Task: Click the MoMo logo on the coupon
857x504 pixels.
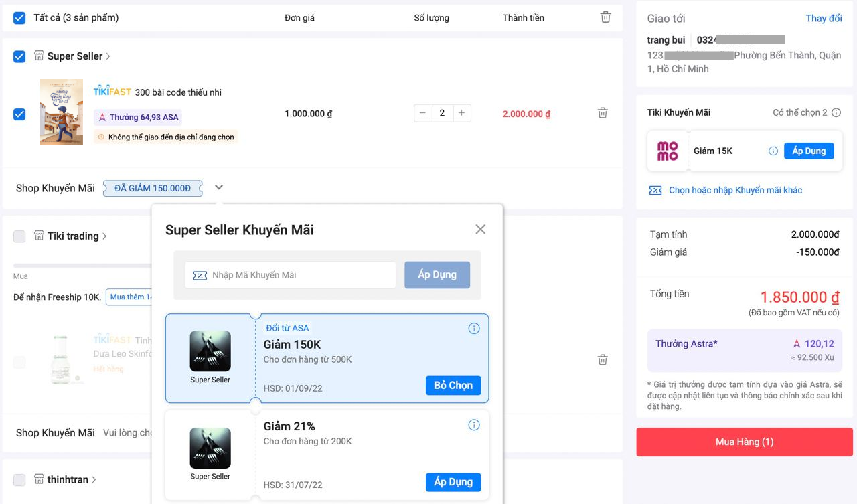Action: pyautogui.click(x=668, y=151)
